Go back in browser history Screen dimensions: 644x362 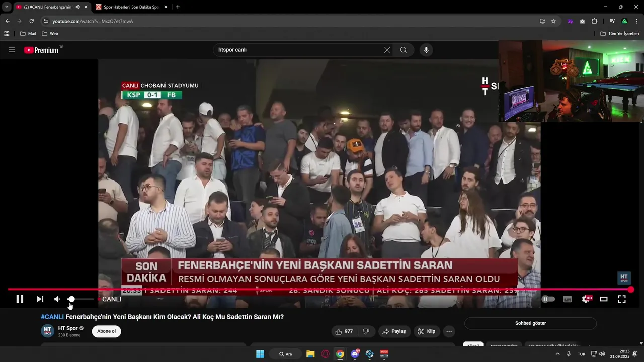7,21
